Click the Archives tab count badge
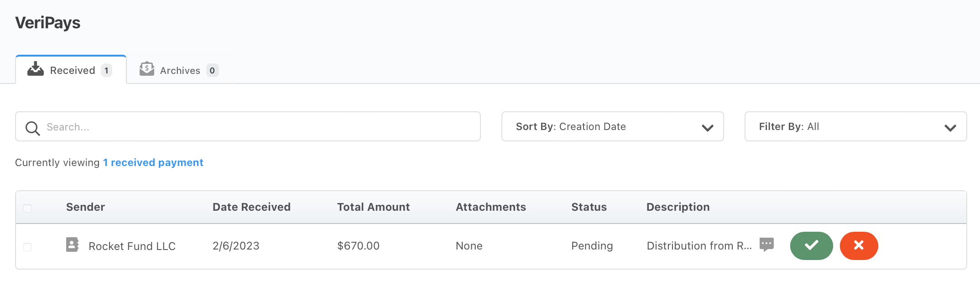Screen dimensions: 980x281 212,70
